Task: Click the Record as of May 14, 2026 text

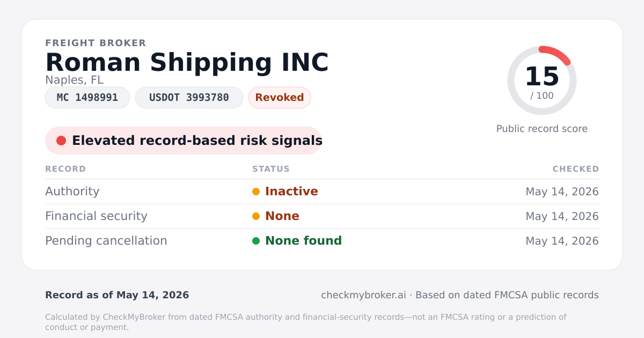Action: point(117,295)
